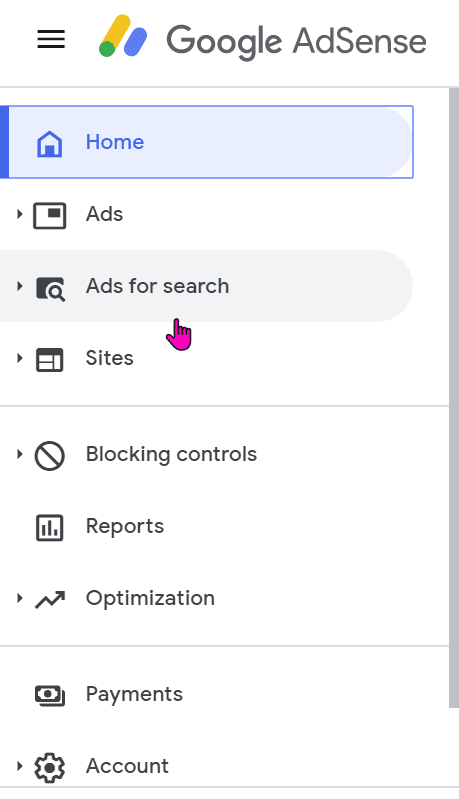The width and height of the screenshot is (459, 799).
Task: Click the Reports bar chart icon
Action: (x=49, y=527)
